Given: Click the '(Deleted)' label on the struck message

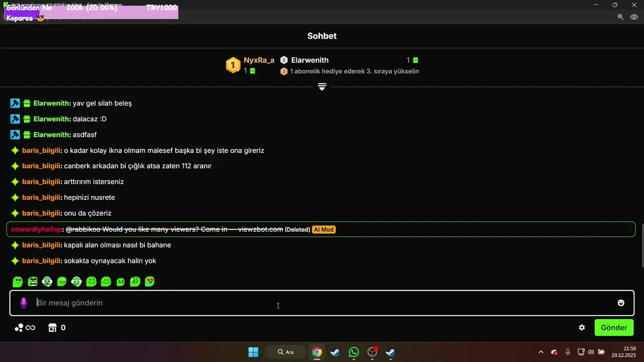Looking at the screenshot, I should (297, 229).
